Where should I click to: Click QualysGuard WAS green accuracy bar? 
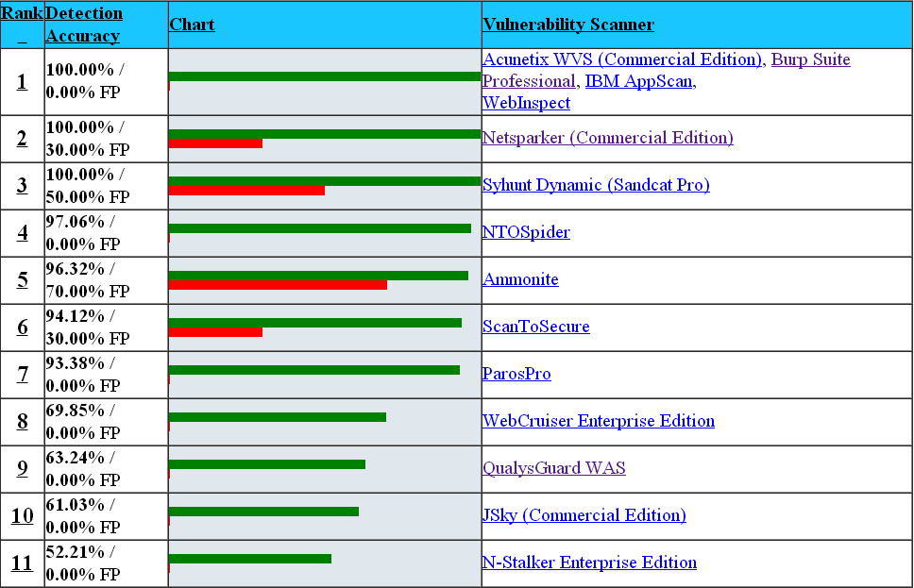coord(267,464)
